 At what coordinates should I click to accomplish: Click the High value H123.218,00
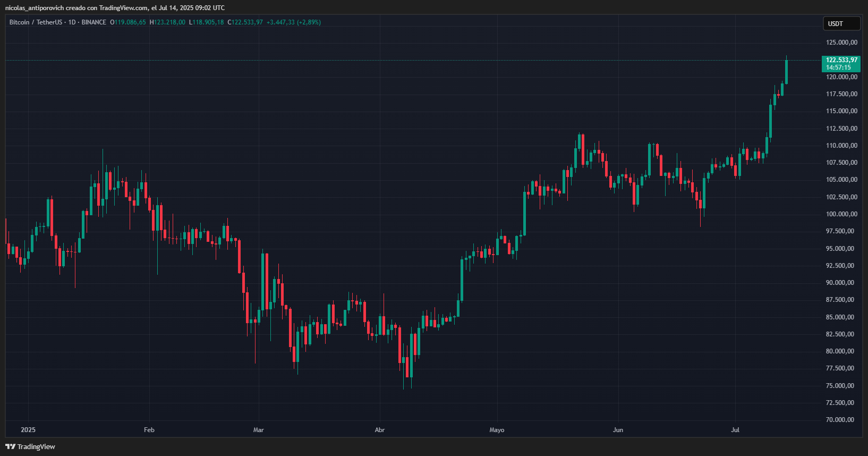point(168,22)
